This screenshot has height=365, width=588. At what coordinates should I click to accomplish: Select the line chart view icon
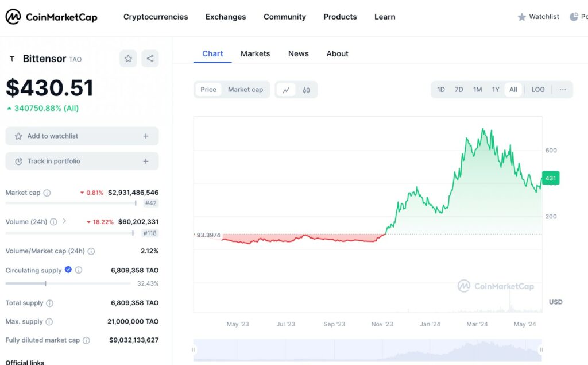(x=286, y=90)
